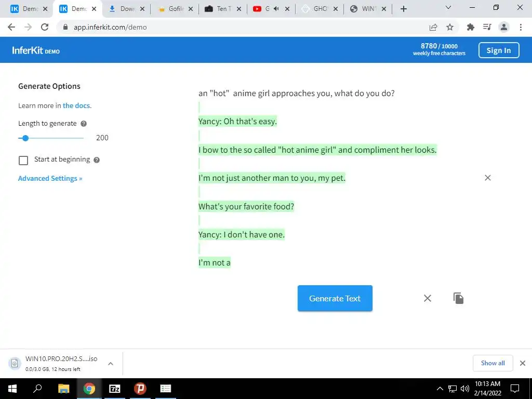Open the orange P app in the taskbar
Viewport: 532px width, 399px height.
tap(140, 389)
